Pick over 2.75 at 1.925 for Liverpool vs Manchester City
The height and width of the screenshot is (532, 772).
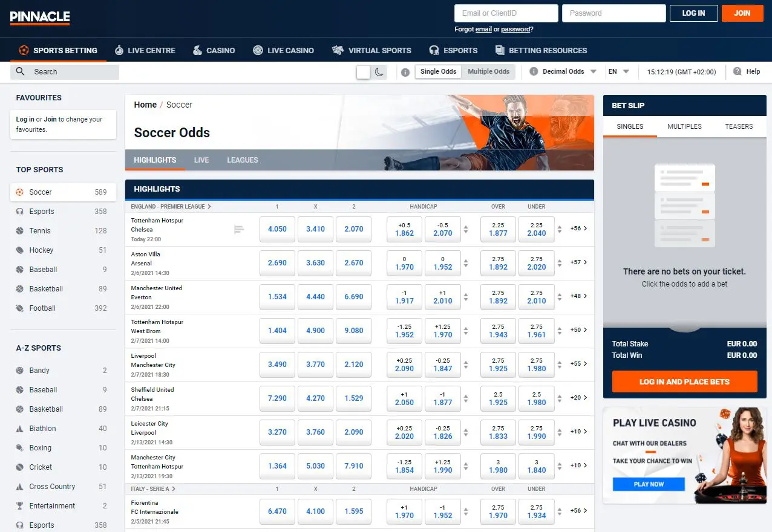(498, 365)
